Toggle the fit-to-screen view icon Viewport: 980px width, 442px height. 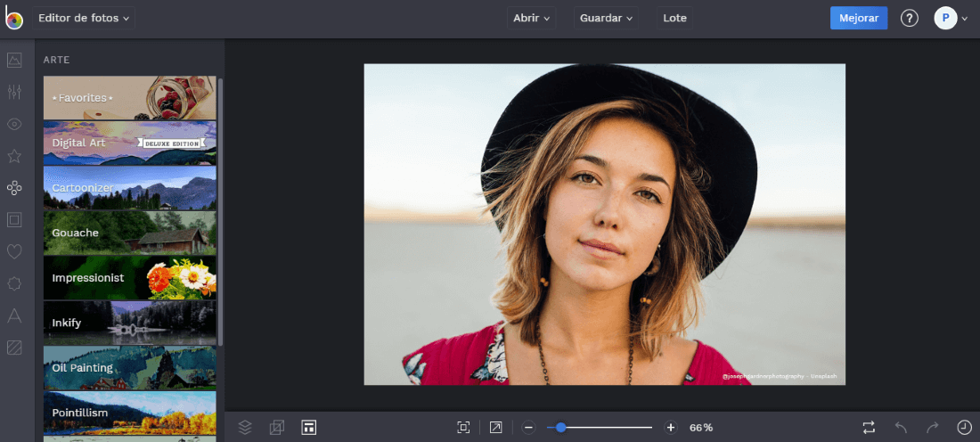click(x=463, y=428)
